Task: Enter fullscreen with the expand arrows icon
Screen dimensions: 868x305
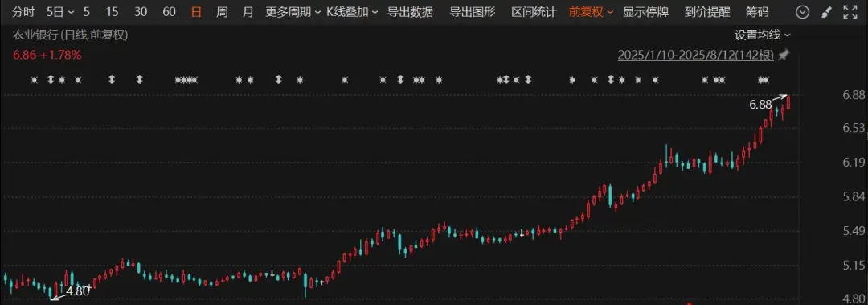Action: [x=850, y=11]
